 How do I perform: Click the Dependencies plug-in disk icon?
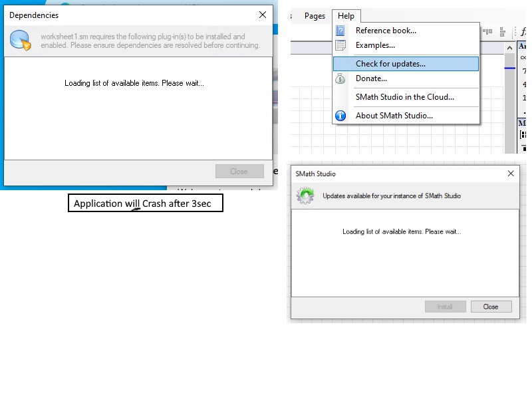[x=20, y=41]
